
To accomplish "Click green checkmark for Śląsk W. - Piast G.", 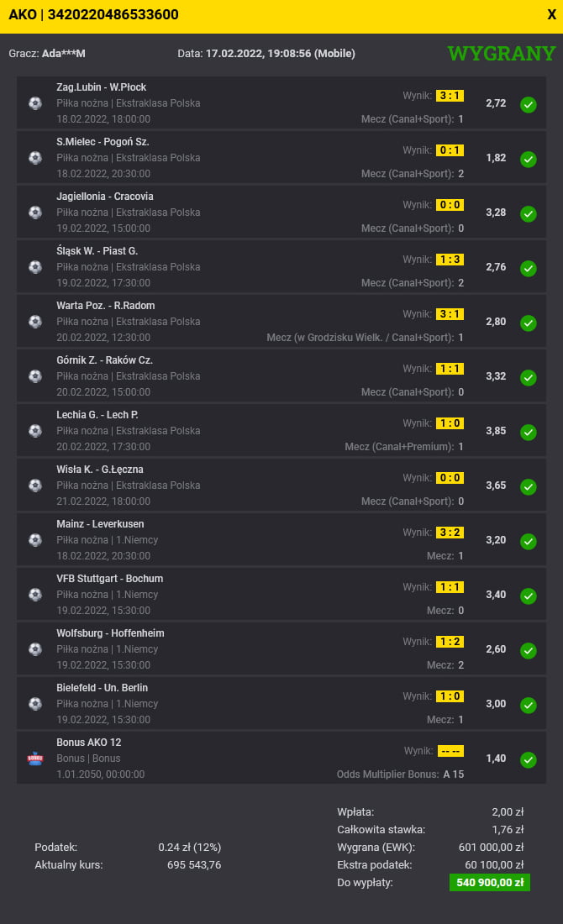I will 529,268.
